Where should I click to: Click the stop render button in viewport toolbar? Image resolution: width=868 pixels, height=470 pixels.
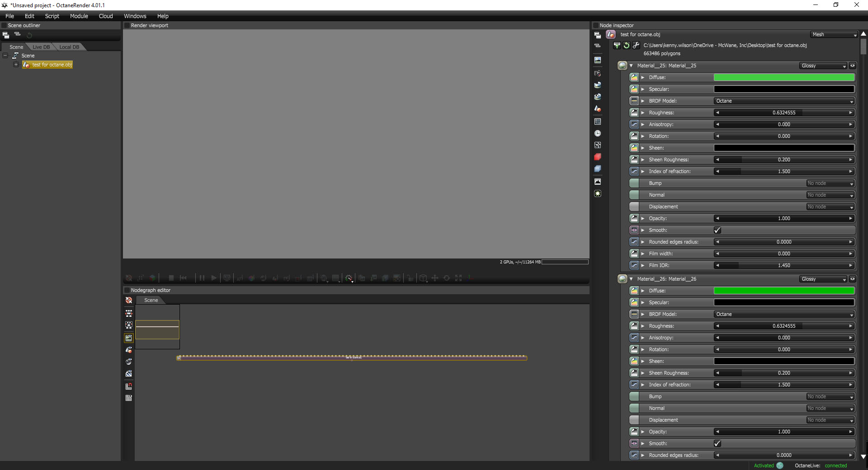tap(171, 278)
